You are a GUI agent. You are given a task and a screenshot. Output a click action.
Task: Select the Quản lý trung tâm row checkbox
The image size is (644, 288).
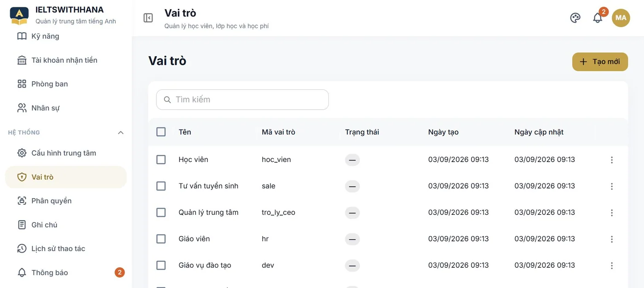tap(161, 212)
